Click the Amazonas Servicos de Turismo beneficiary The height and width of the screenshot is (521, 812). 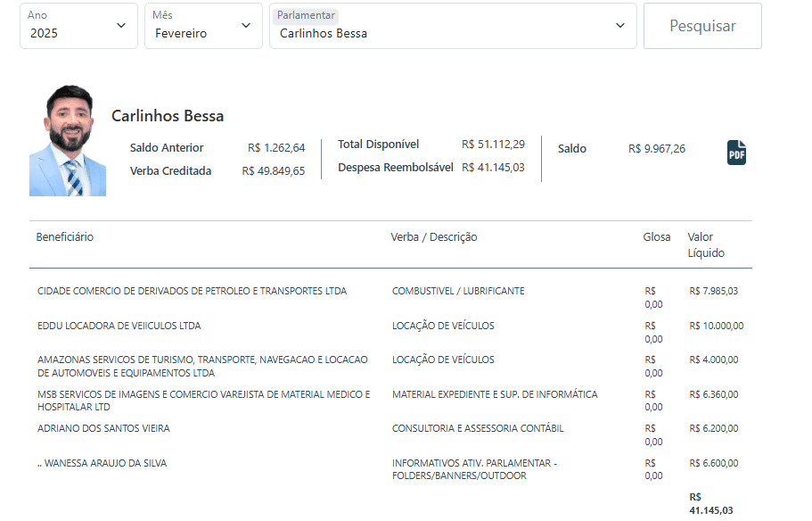coord(202,366)
